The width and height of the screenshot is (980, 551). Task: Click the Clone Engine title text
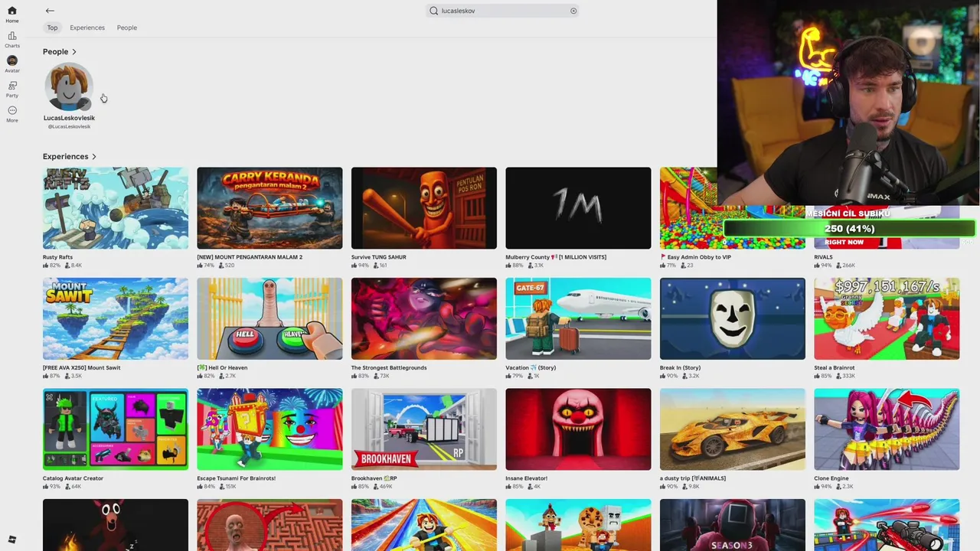(x=831, y=478)
